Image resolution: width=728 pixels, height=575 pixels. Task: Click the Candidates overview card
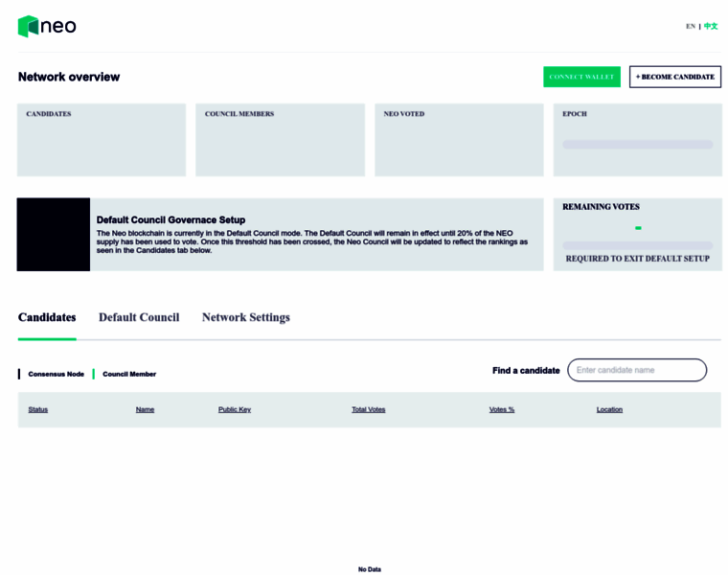[102, 140]
